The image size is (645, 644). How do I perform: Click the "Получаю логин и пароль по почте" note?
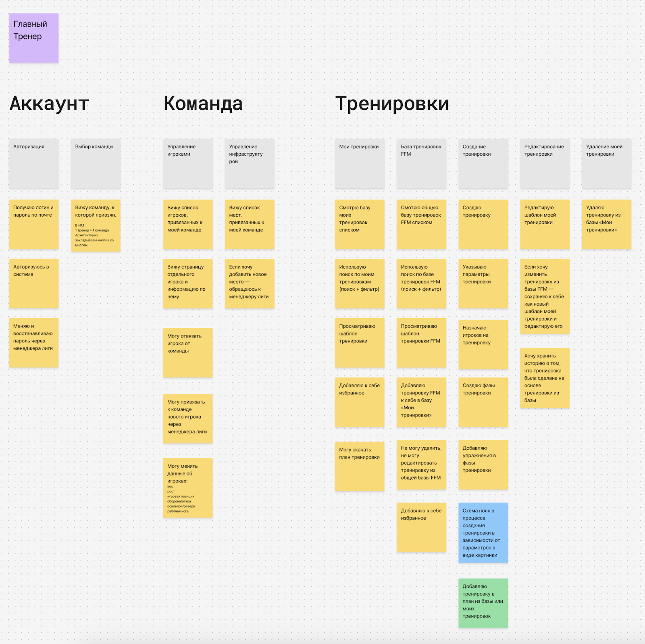34,224
